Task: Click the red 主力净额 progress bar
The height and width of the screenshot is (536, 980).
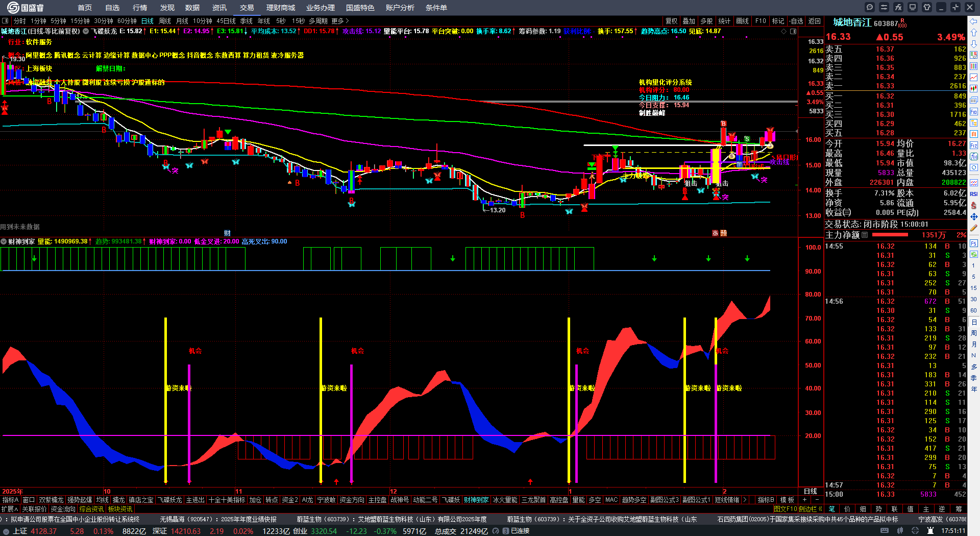Action: 890,235
